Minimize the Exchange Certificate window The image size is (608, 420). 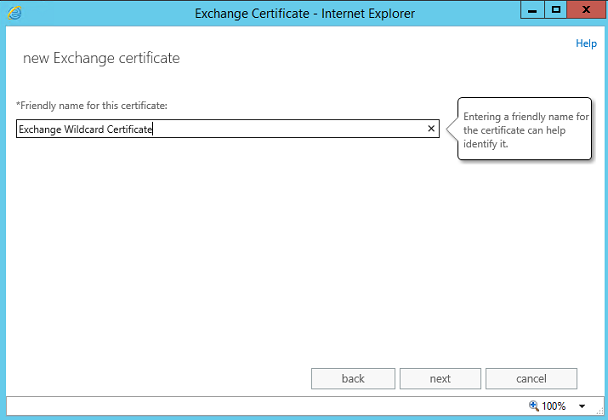(x=532, y=10)
